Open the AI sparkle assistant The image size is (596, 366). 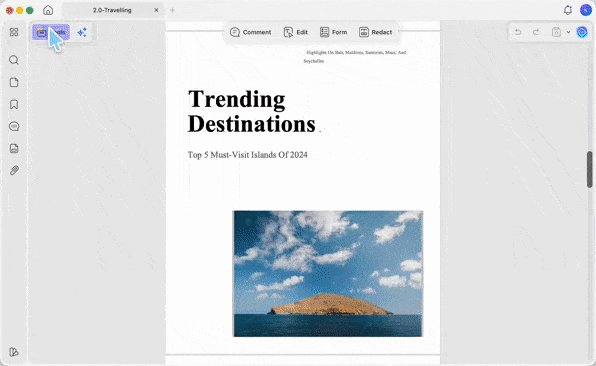coord(82,32)
